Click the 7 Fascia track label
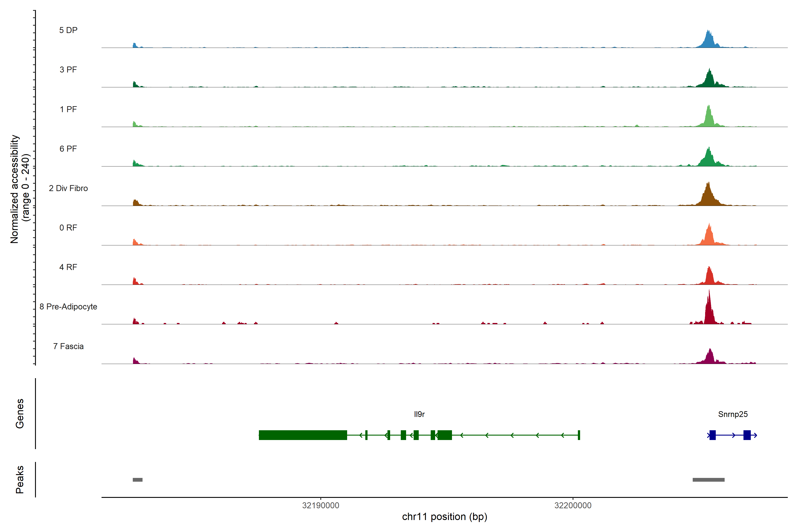798x532 pixels. [x=68, y=346]
